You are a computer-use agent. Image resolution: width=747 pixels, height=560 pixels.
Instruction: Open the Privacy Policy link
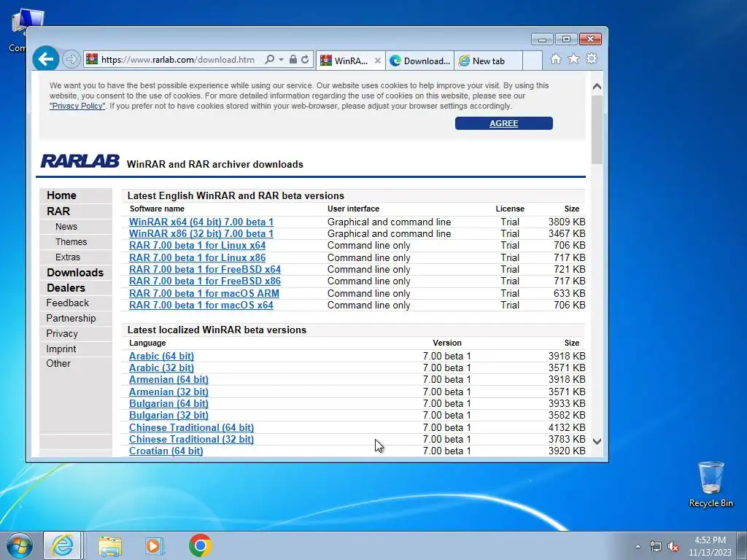click(77, 106)
